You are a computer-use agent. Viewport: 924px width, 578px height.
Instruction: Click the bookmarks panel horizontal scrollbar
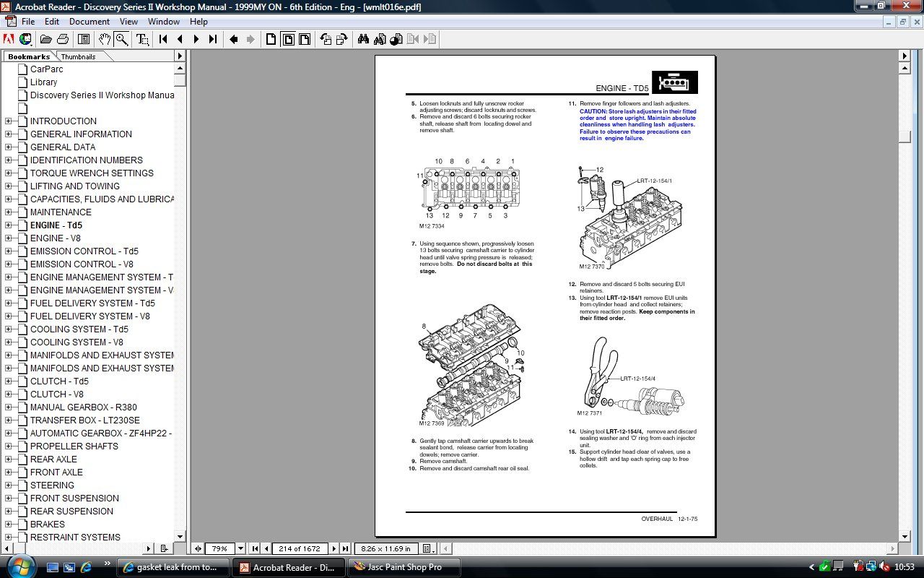tap(79, 549)
